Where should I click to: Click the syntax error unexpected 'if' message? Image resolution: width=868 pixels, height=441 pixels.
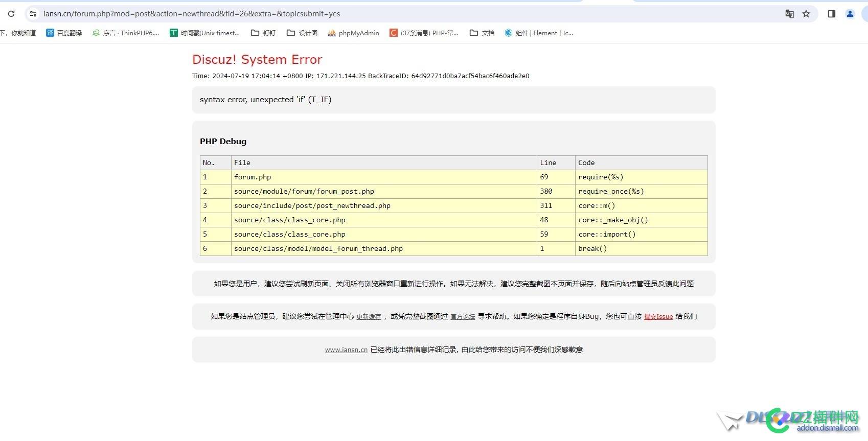click(265, 100)
